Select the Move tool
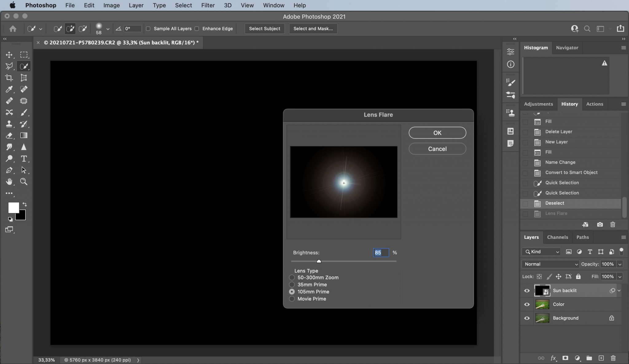The height and width of the screenshot is (364, 629). (x=9, y=55)
